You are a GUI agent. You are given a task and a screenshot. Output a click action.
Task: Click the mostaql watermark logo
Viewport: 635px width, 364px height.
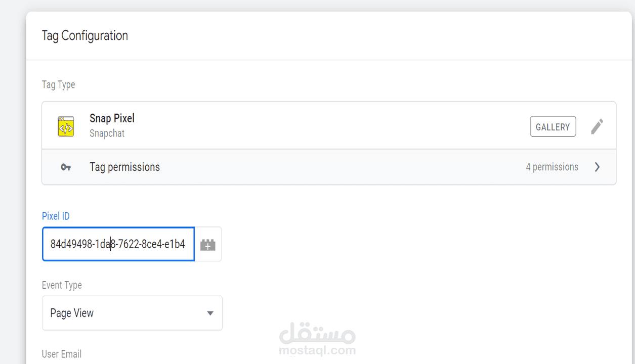pyautogui.click(x=318, y=331)
